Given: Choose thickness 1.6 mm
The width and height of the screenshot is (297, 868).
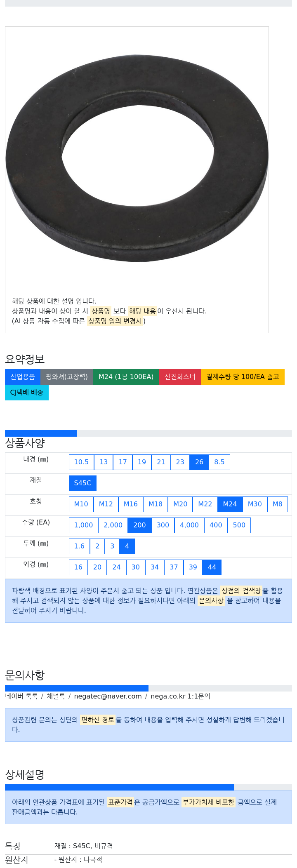Looking at the screenshot, I should point(79,546).
